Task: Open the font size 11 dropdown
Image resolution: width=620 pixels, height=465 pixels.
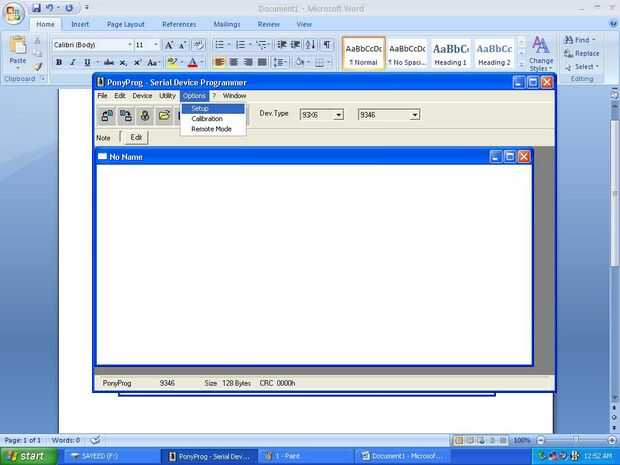Action: coord(156,45)
